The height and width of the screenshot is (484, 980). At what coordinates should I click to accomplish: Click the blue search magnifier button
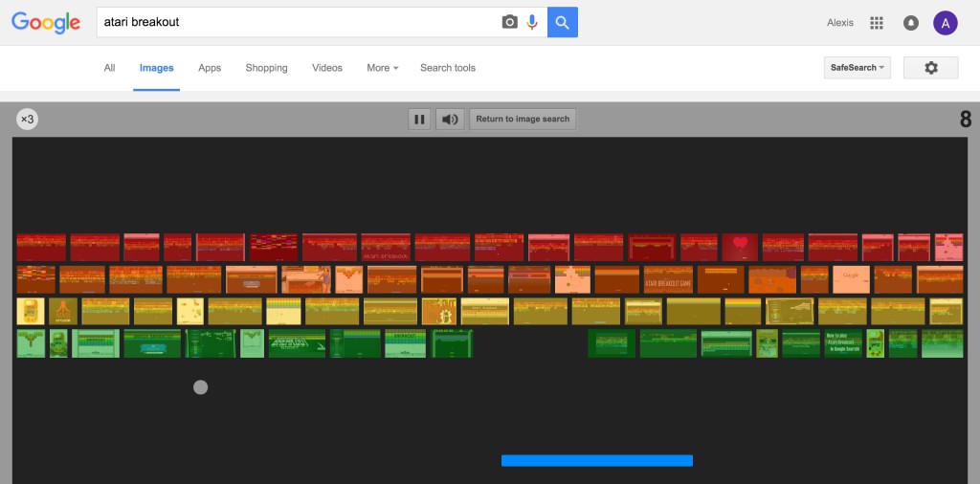click(x=563, y=23)
